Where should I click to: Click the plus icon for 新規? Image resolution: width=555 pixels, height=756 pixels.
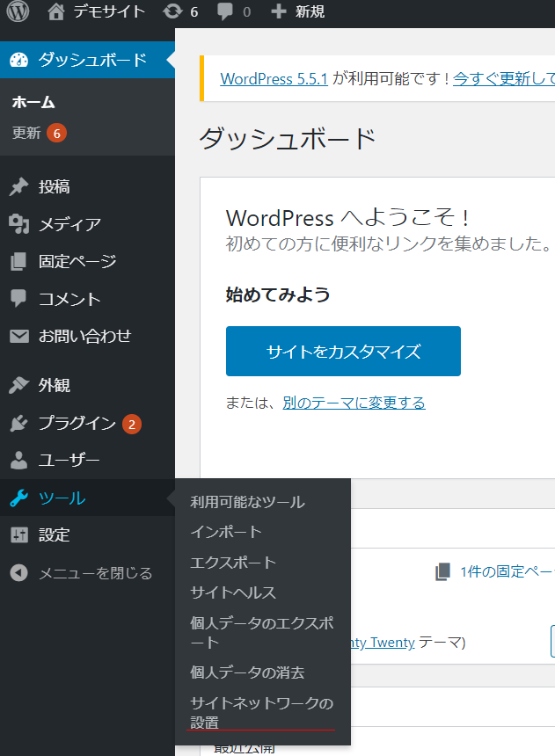pos(279,11)
